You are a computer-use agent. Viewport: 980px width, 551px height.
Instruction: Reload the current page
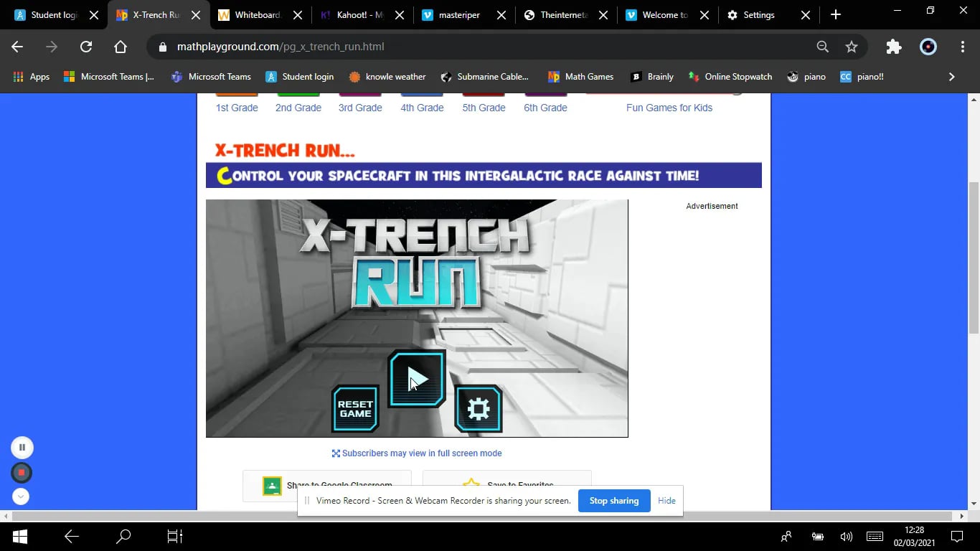(x=86, y=47)
